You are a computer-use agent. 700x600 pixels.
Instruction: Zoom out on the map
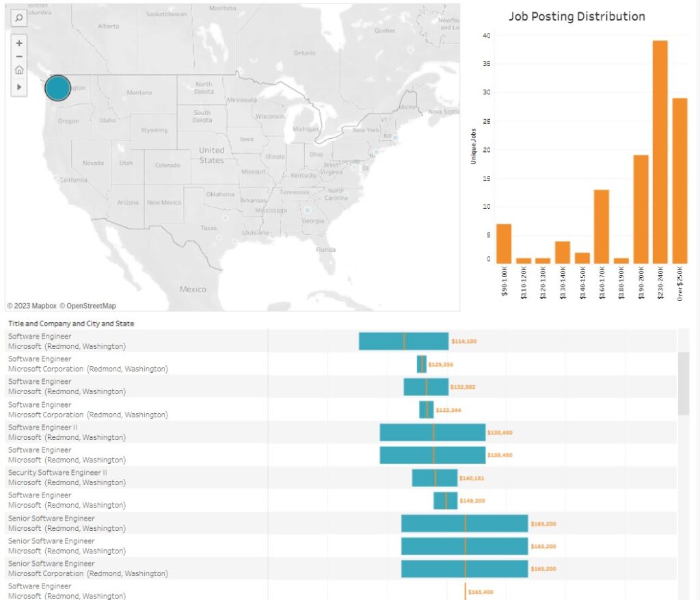click(18, 56)
